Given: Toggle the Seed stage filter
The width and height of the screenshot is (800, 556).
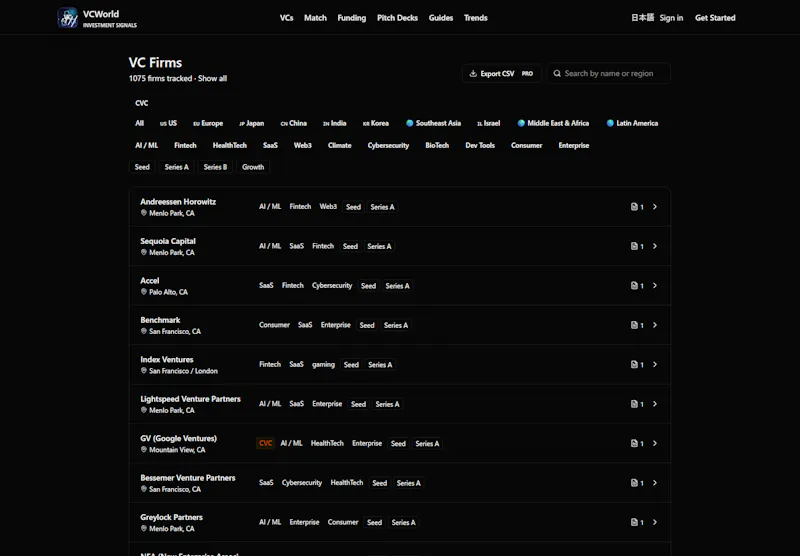Looking at the screenshot, I should 142,167.
